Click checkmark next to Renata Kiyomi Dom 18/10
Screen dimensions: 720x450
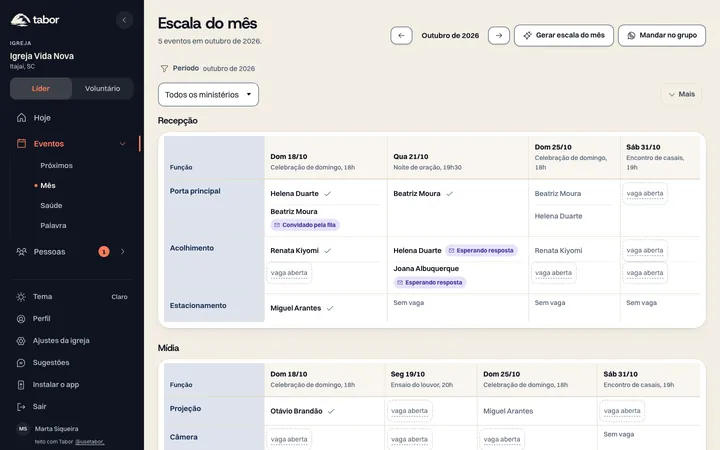pyautogui.click(x=327, y=251)
